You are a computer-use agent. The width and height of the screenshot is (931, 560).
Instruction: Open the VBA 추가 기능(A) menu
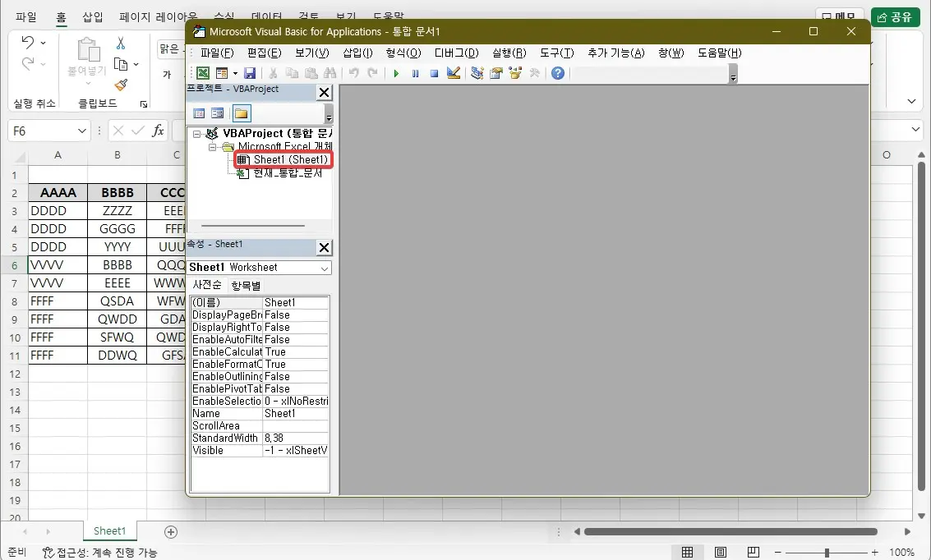[615, 53]
